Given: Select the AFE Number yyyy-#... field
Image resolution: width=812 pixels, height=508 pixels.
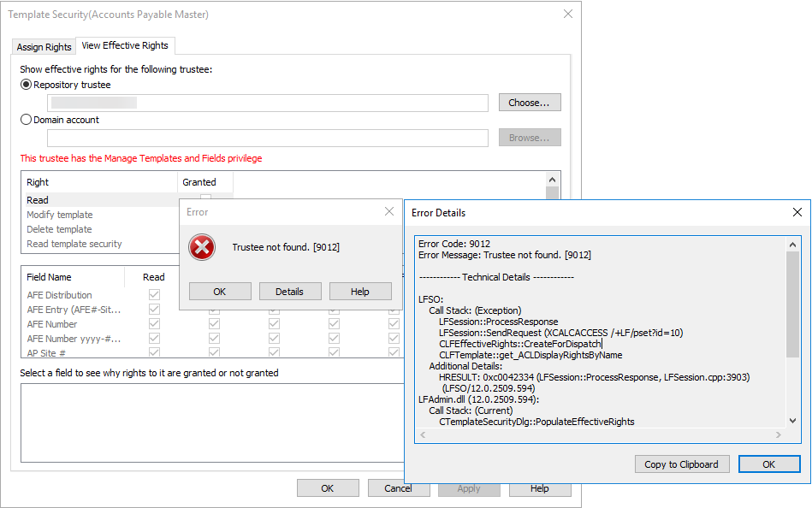Looking at the screenshot, I should click(x=74, y=339).
